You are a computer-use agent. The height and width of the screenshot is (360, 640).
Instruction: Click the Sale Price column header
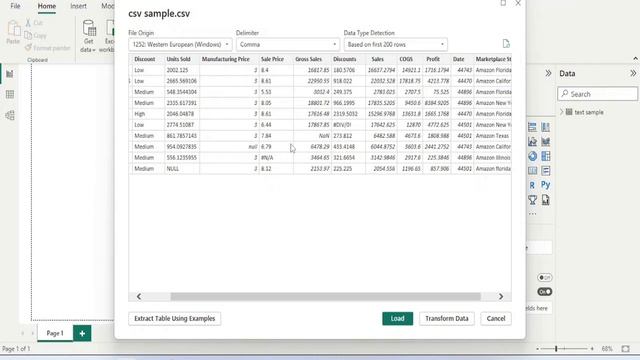point(276,59)
